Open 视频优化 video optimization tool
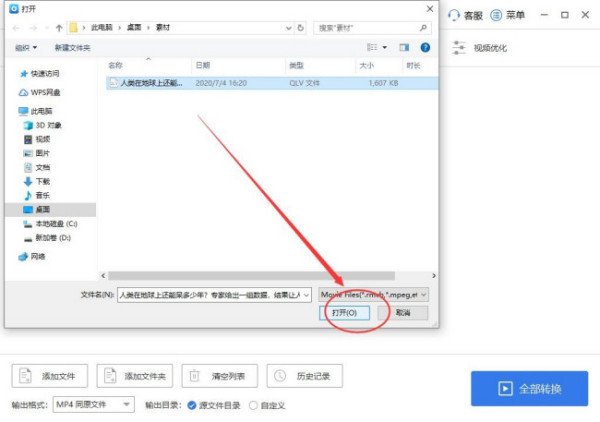This screenshot has height=422, width=600. [480, 48]
